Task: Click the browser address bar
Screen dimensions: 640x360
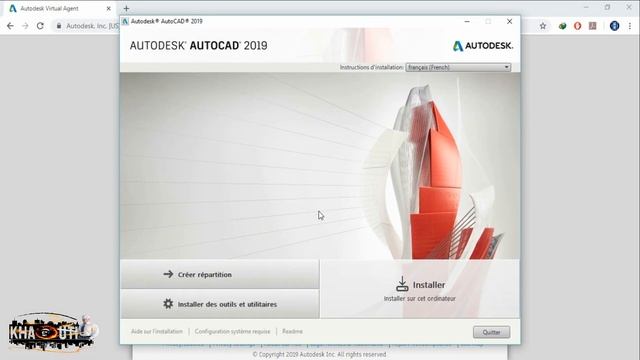Action: [x=86, y=26]
